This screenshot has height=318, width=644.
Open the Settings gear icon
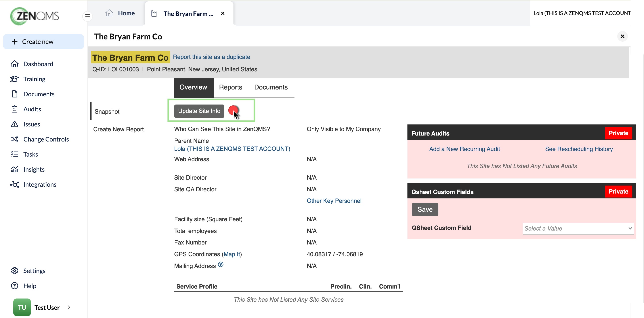[x=15, y=271]
